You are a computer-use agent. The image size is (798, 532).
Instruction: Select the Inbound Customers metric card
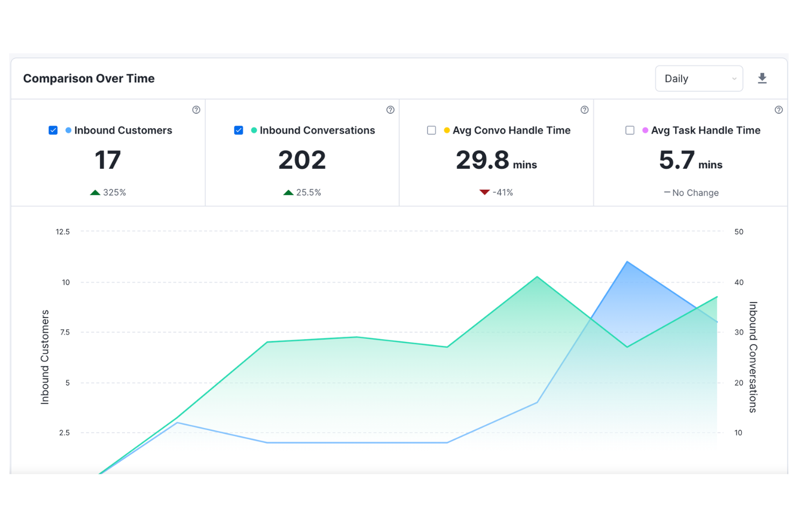(x=108, y=153)
